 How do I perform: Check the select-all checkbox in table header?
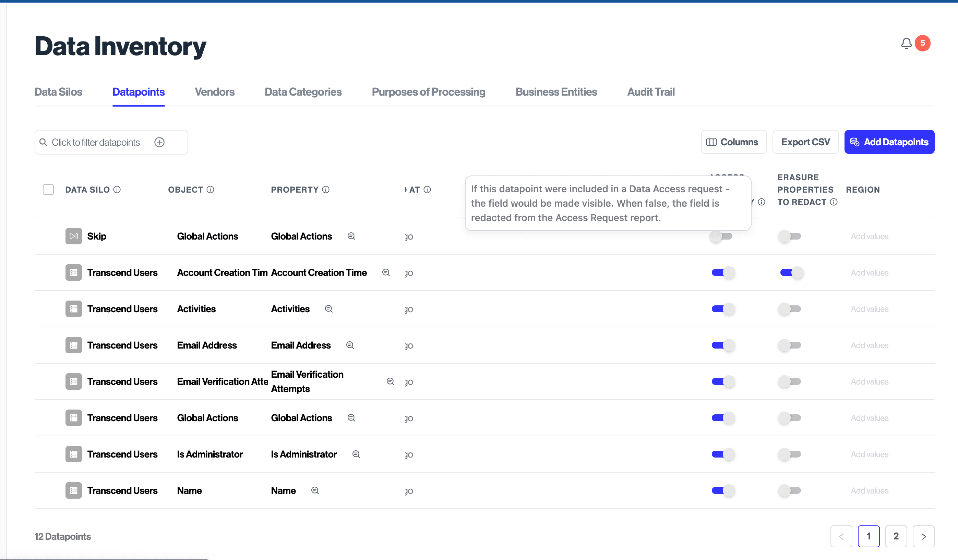tap(48, 190)
